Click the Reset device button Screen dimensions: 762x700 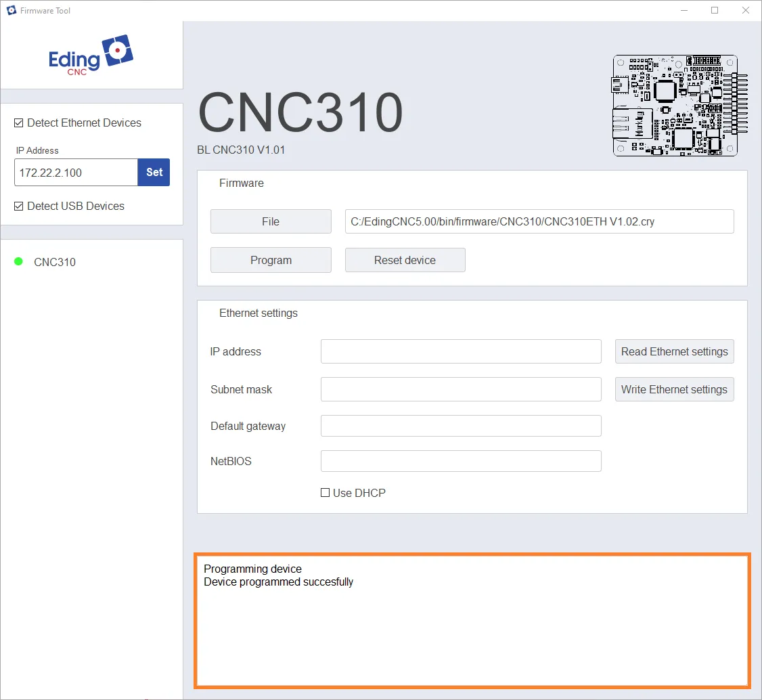pyautogui.click(x=405, y=260)
